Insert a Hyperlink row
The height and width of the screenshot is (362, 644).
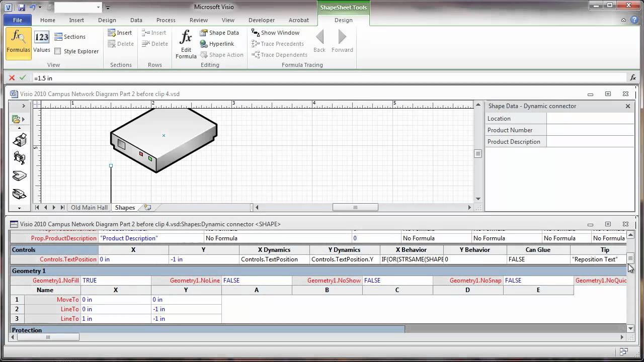pyautogui.click(x=217, y=44)
